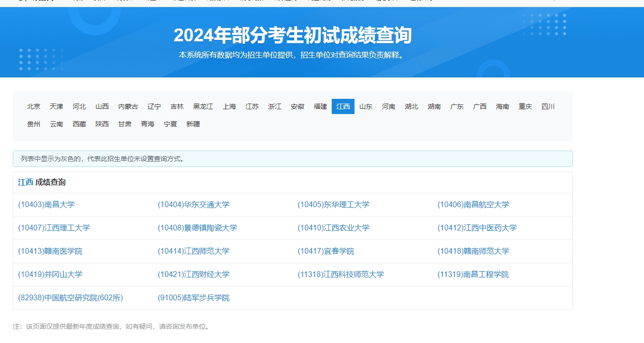Select the 浙江 province tab
The width and height of the screenshot is (644, 343).
[x=275, y=106]
